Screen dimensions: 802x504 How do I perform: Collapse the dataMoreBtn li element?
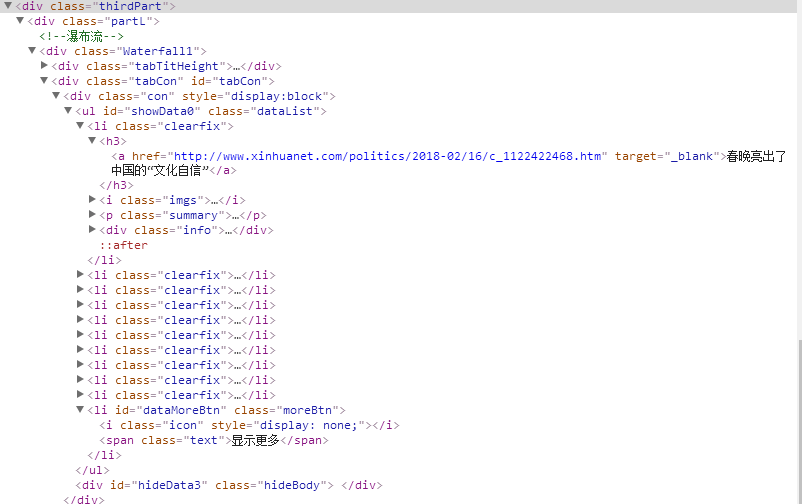80,410
